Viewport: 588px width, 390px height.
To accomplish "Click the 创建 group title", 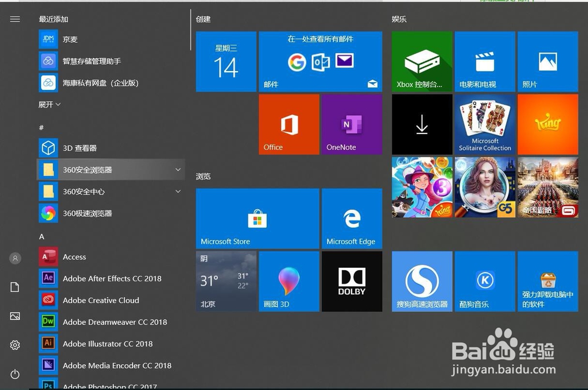I will [x=203, y=19].
